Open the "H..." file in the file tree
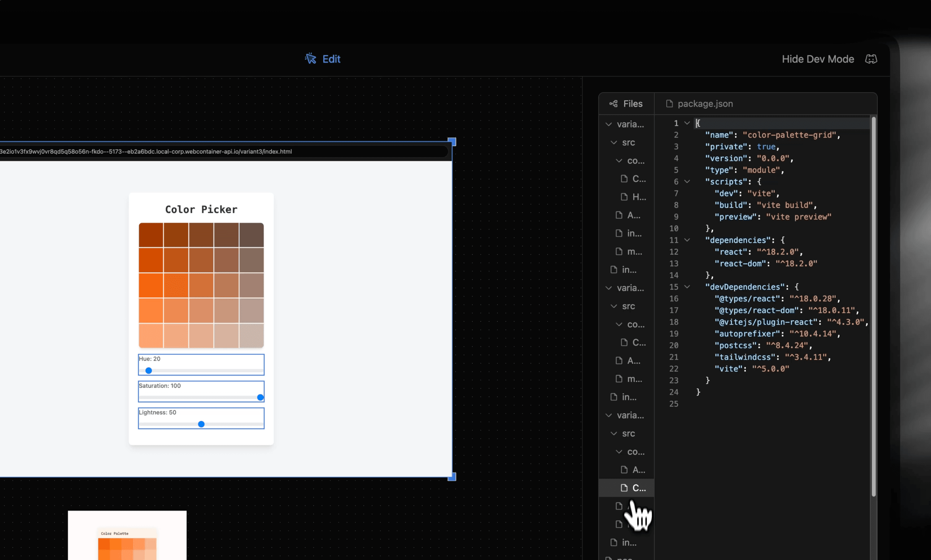 [x=626, y=197]
